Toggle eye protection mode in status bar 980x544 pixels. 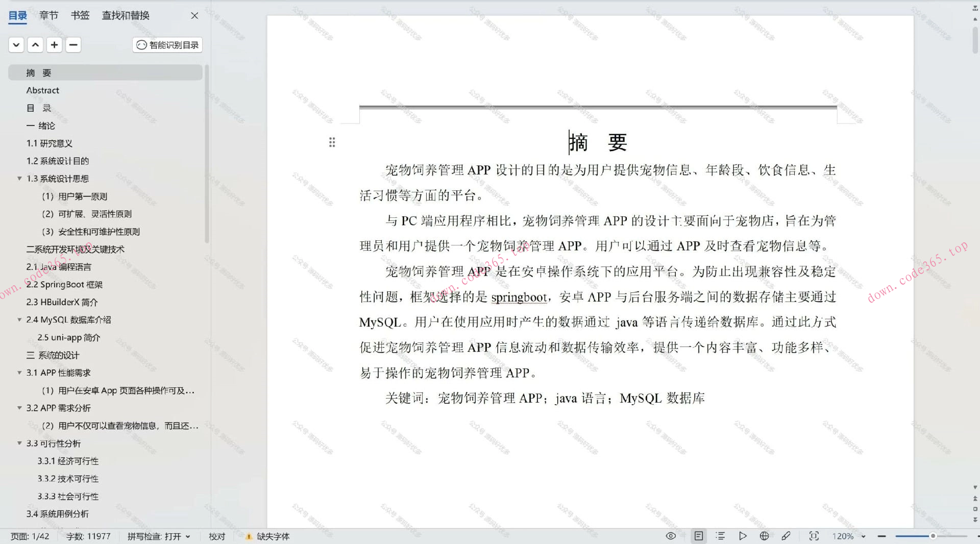point(670,536)
